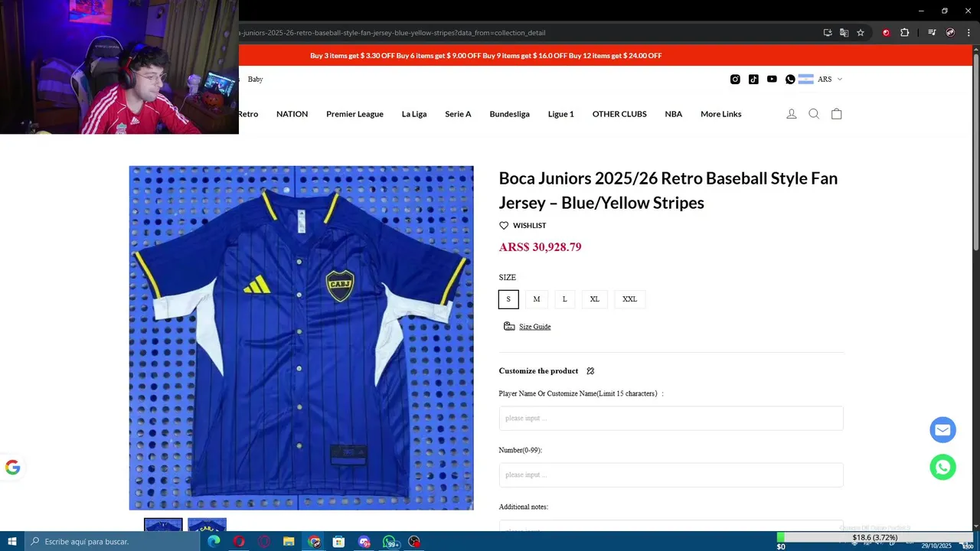The width and height of the screenshot is (980, 551).
Task: Click the ARS$ 30,928.79 price
Action: point(540,247)
